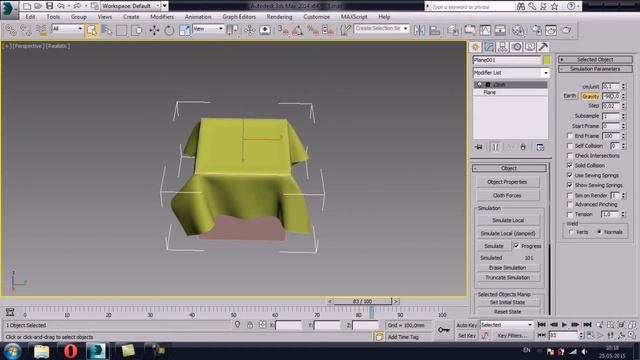Click the Play Animation button
Screen dimensions: 640x360
564,325
